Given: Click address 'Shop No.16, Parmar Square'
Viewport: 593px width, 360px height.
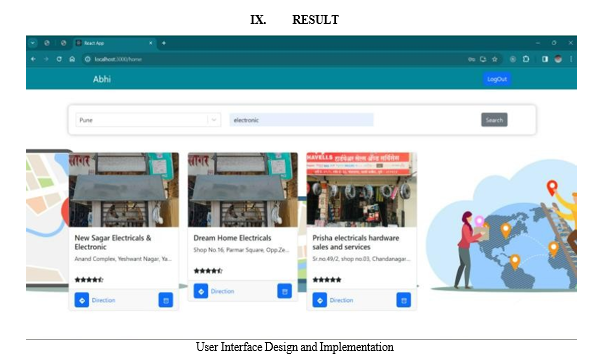Looking at the screenshot, I should (x=241, y=250).
